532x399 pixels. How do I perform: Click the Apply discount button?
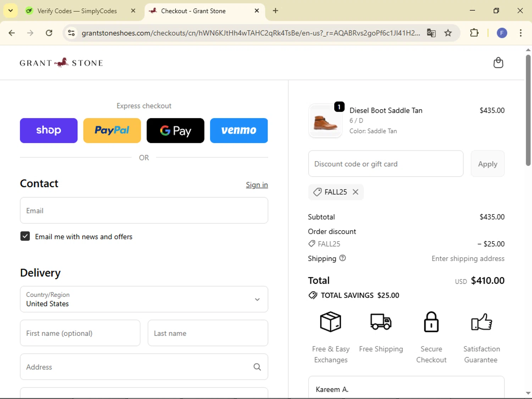[x=488, y=164]
